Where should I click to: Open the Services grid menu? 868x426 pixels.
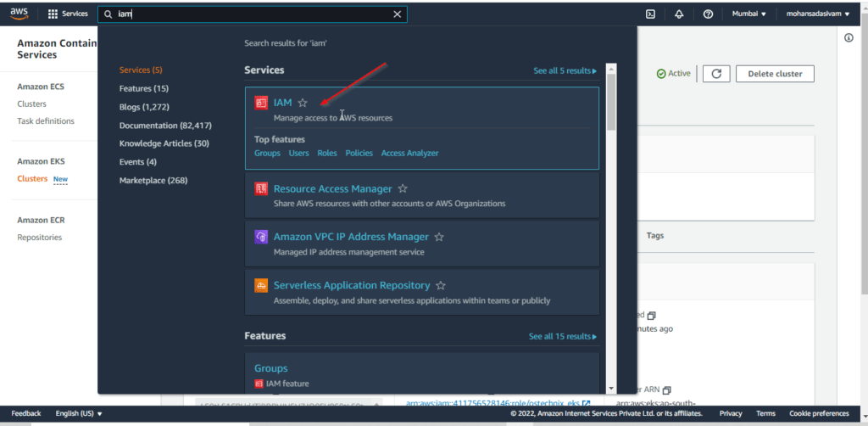click(68, 14)
